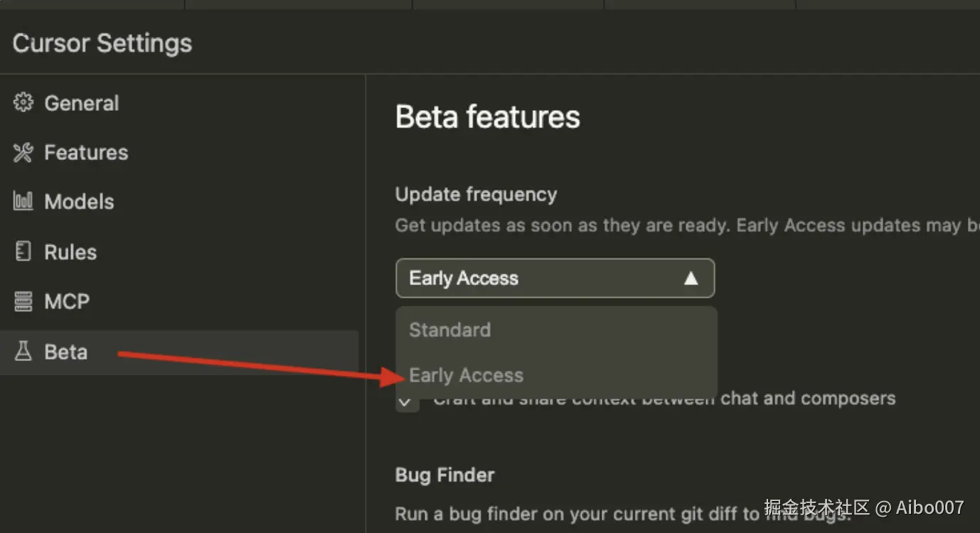Toggle the checkbox below the update dropdown list
Screen dimensions: 980x533
(407, 401)
